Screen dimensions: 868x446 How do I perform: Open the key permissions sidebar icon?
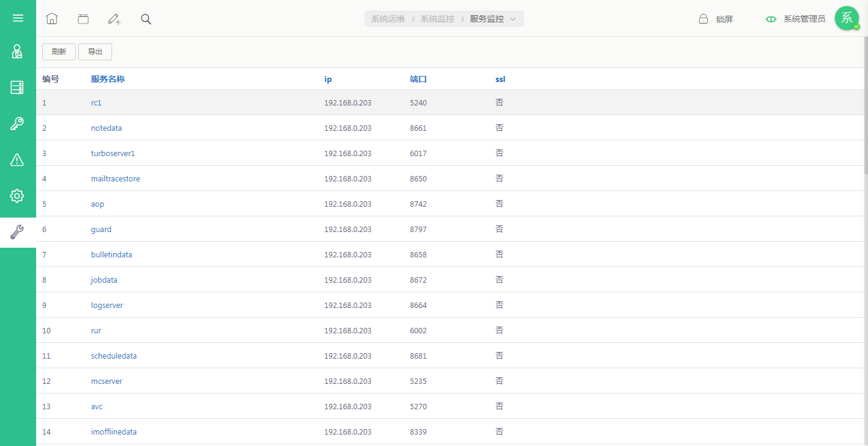click(17, 124)
